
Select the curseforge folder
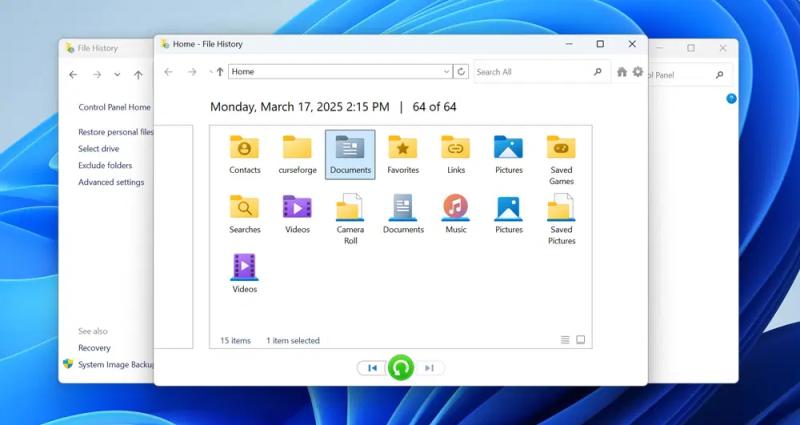pyautogui.click(x=297, y=154)
